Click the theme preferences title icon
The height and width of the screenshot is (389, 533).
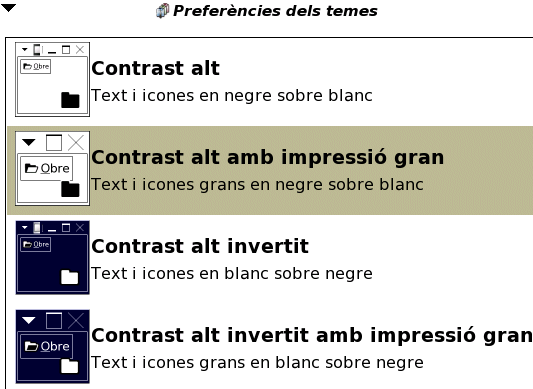(x=162, y=11)
